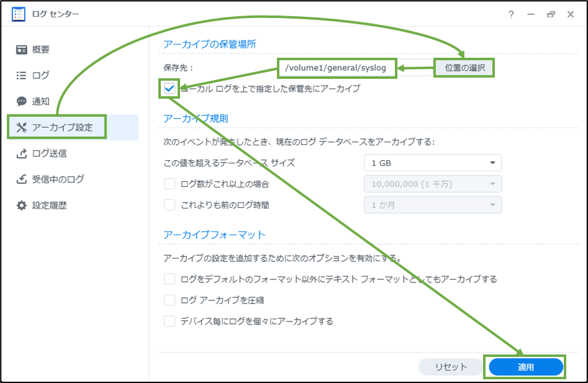Click the 設定履歴 gear icon
This screenshot has width=588, height=383.
pyautogui.click(x=22, y=205)
